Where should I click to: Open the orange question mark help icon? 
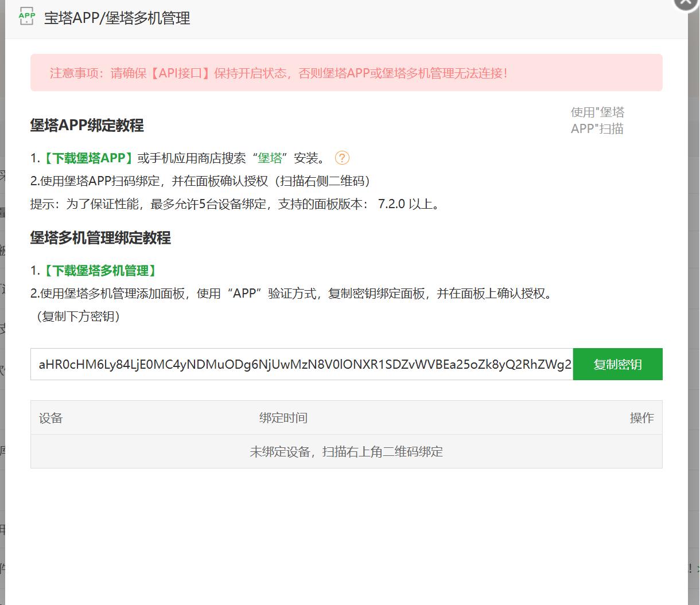(x=342, y=157)
